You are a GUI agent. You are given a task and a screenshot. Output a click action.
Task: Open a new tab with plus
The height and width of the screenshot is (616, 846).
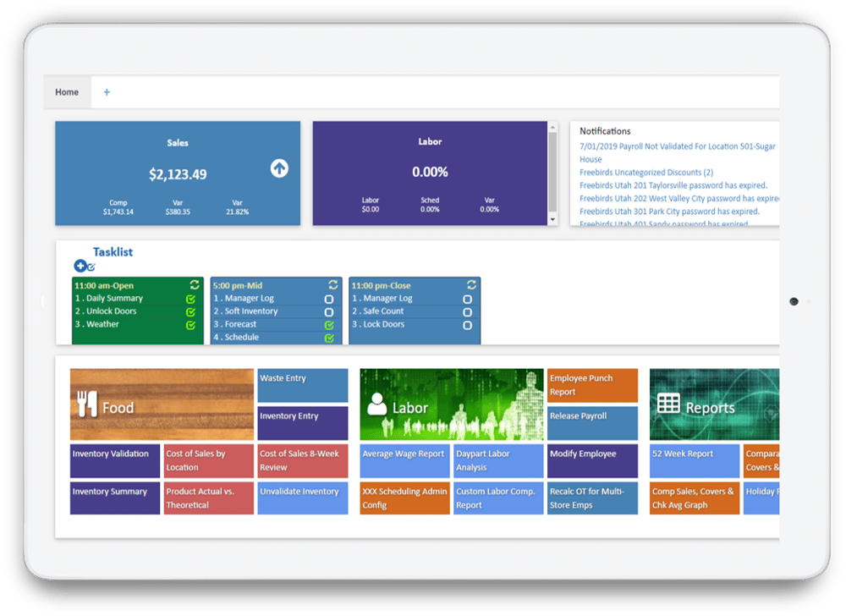click(107, 92)
